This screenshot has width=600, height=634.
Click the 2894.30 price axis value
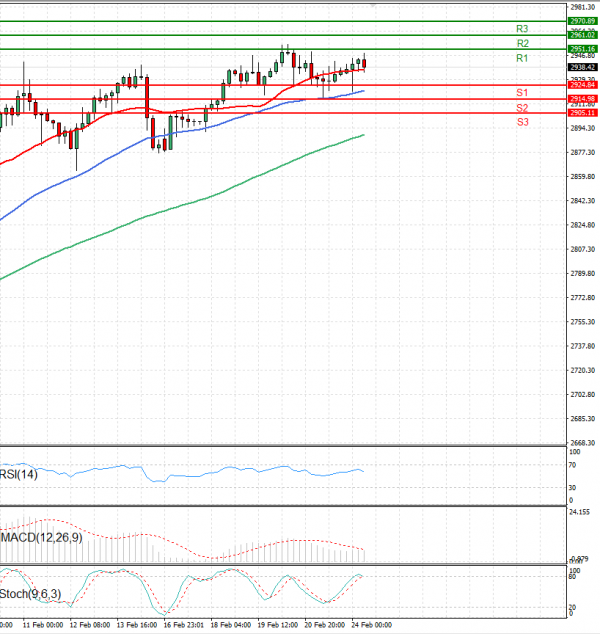583,128
